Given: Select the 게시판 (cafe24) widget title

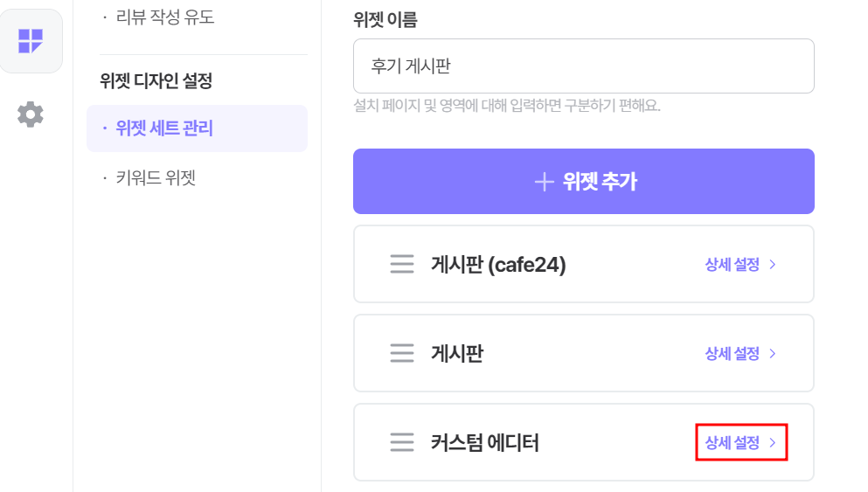Looking at the screenshot, I should tap(498, 265).
